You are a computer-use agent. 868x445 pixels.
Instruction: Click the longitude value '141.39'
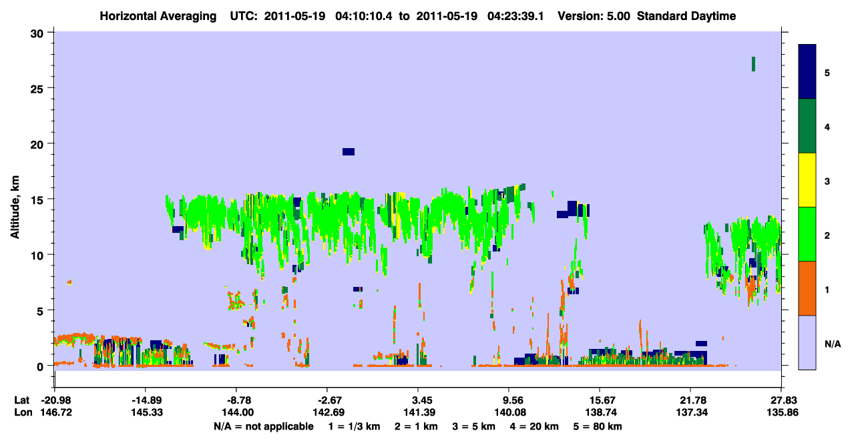(x=418, y=413)
